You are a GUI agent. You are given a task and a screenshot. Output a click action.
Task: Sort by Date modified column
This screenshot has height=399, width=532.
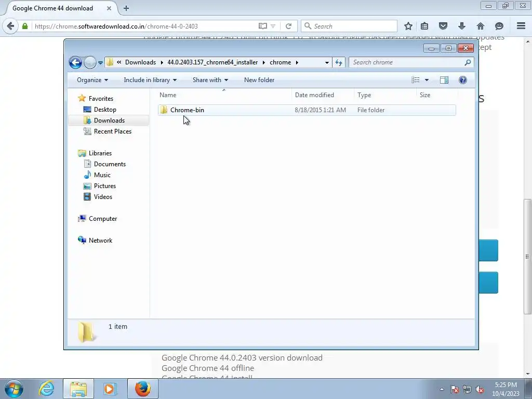coord(323,95)
